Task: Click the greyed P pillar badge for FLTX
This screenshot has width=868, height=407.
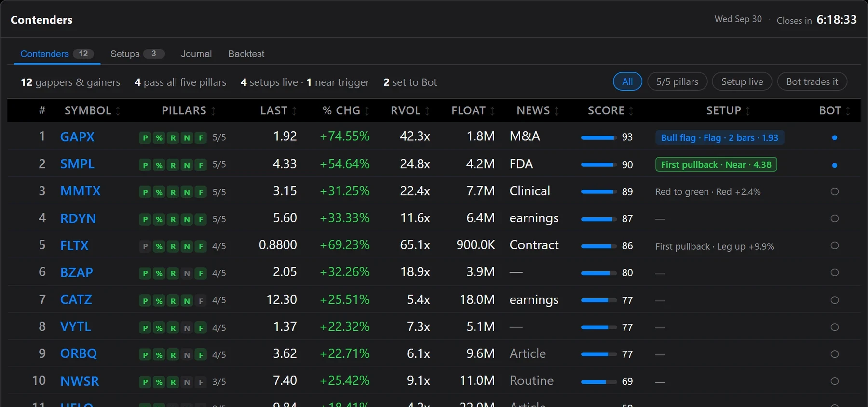Action: point(145,246)
